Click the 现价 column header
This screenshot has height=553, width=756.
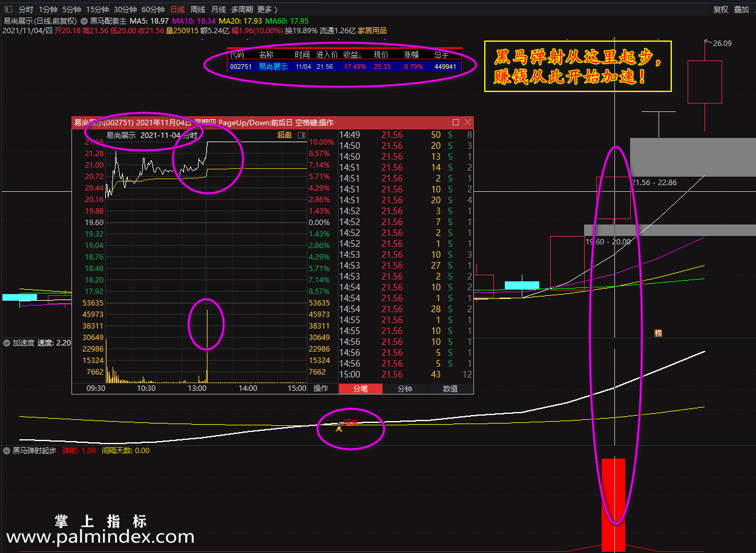[381, 54]
